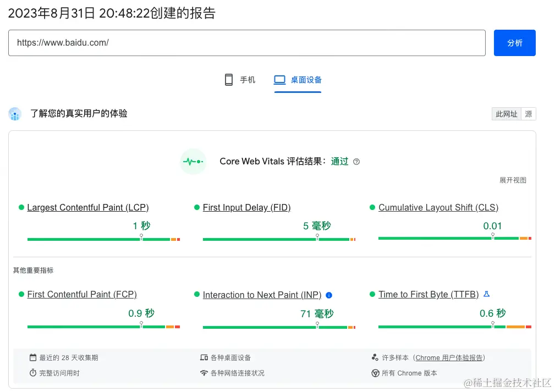Click the LCP distribution bar
Image resolution: width=555 pixels, height=392 pixels.
pos(104,239)
